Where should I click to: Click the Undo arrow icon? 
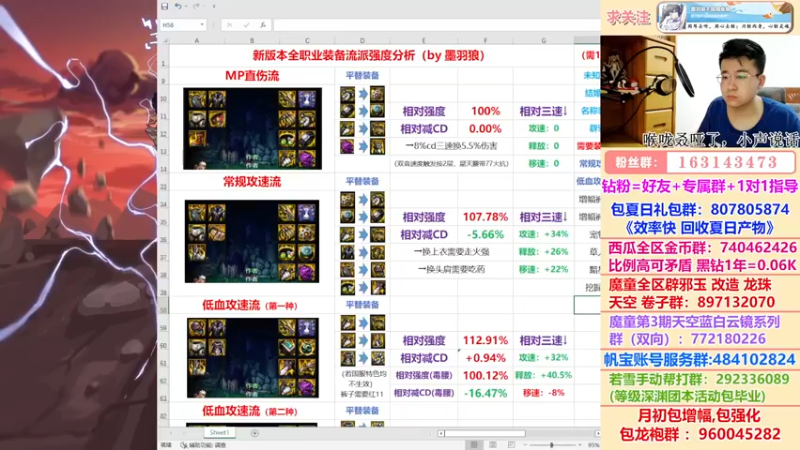point(178,6)
